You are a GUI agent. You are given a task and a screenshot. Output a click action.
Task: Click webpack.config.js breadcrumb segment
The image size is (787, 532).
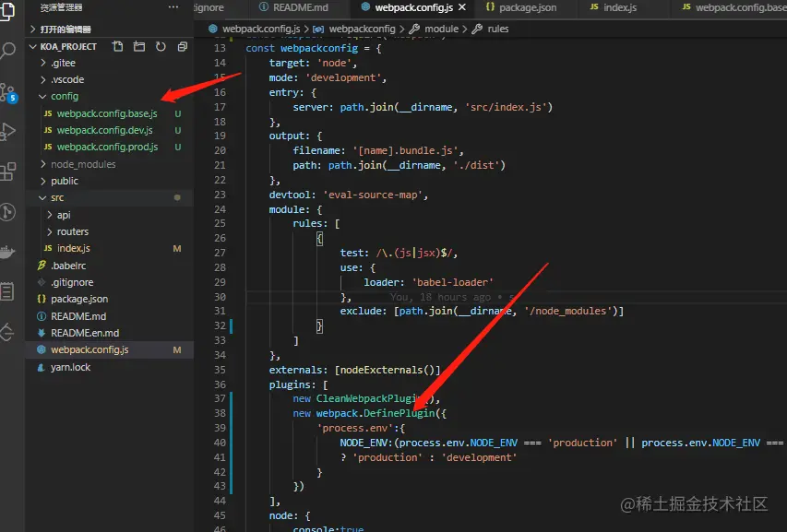[x=261, y=30]
